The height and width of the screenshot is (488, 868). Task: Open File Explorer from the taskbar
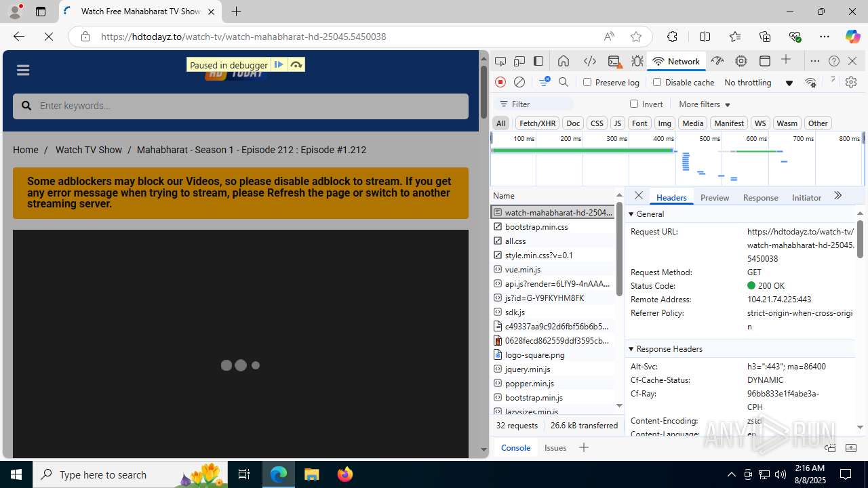click(x=312, y=474)
